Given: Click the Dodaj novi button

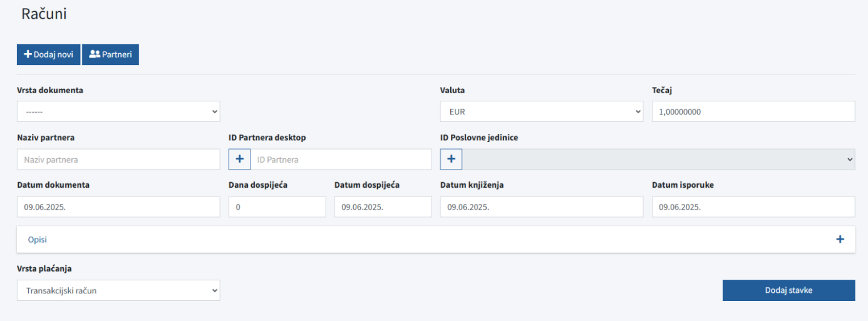Looking at the screenshot, I should (48, 54).
